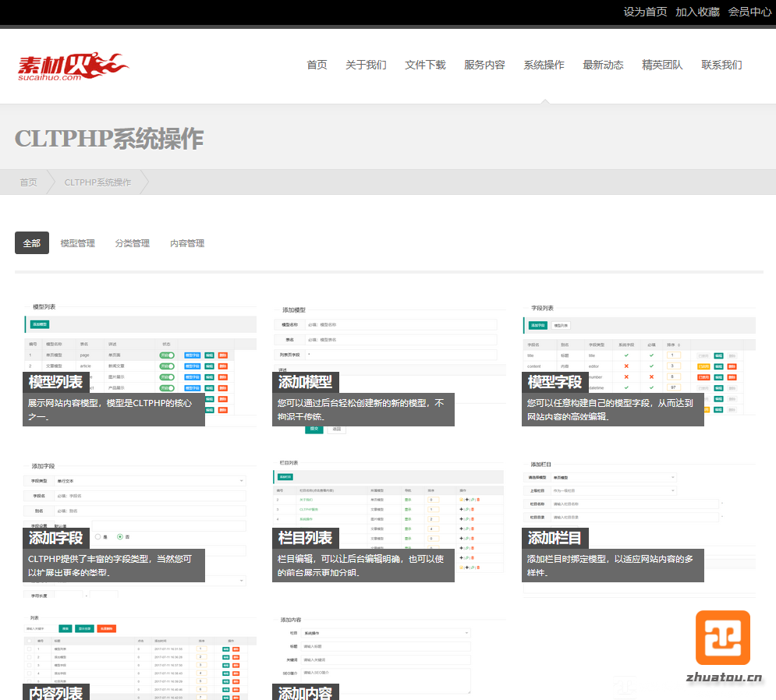The height and width of the screenshot is (700, 776).
Task: Click the orange zhuatou.cn badge icon
Action: click(723, 637)
